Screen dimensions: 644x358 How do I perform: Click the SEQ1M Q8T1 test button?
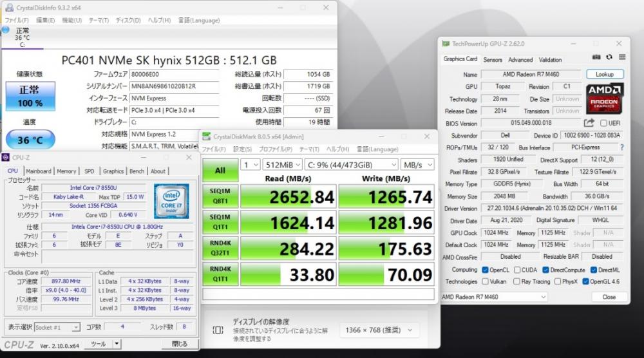click(220, 196)
